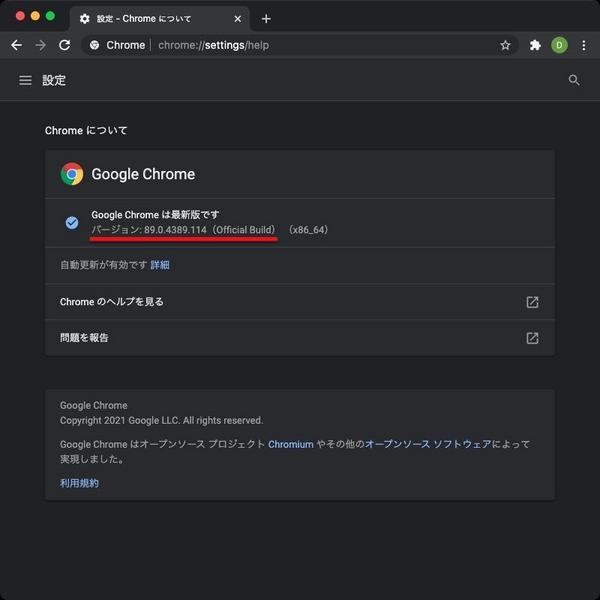Click the green macOS fullscreen button
Screen dimensions: 600x600
coord(50,16)
